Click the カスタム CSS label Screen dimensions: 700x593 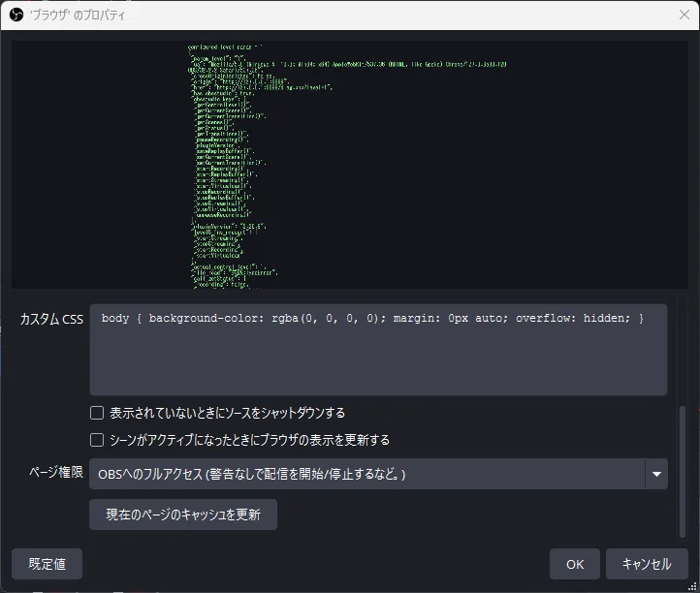click(x=51, y=319)
